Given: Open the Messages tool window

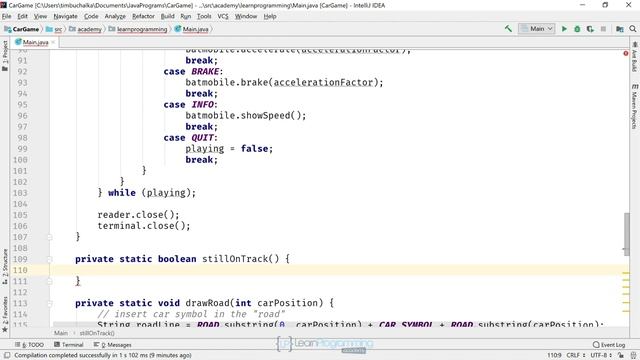Looking at the screenshot, I should [x=113, y=345].
